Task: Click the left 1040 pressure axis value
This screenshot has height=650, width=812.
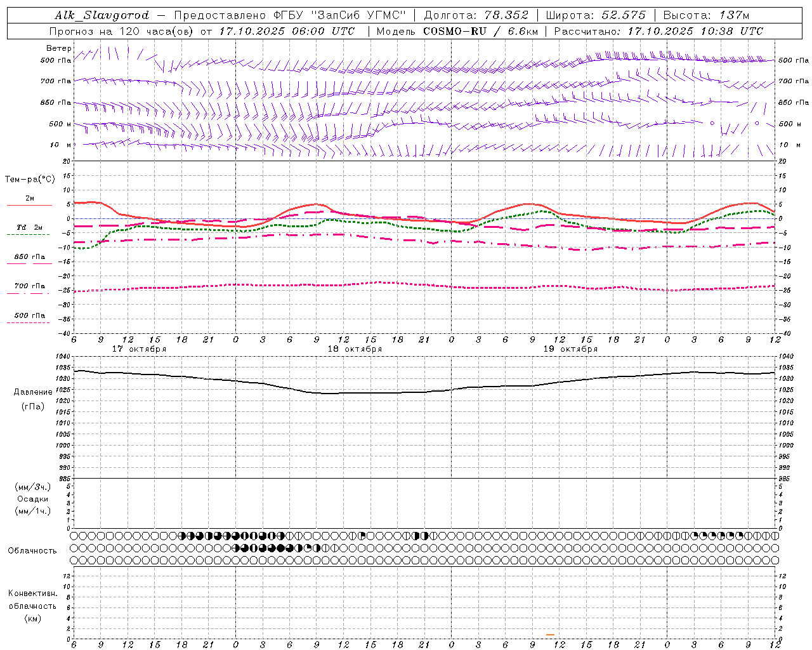Action: point(64,356)
